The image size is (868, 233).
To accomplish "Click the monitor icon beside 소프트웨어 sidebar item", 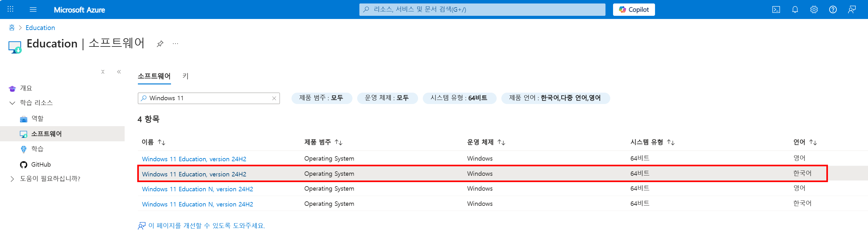I will click(24, 134).
